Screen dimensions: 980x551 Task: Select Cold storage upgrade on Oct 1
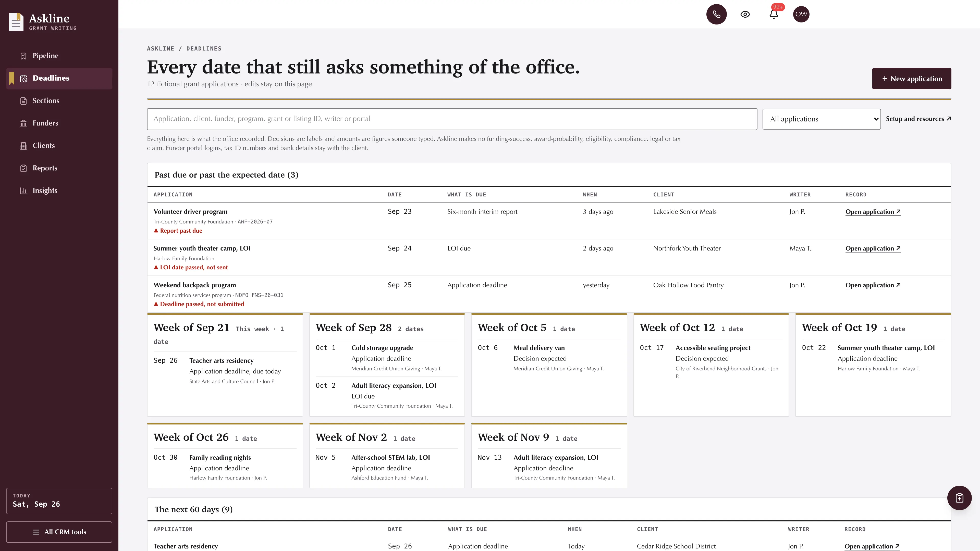coord(382,348)
